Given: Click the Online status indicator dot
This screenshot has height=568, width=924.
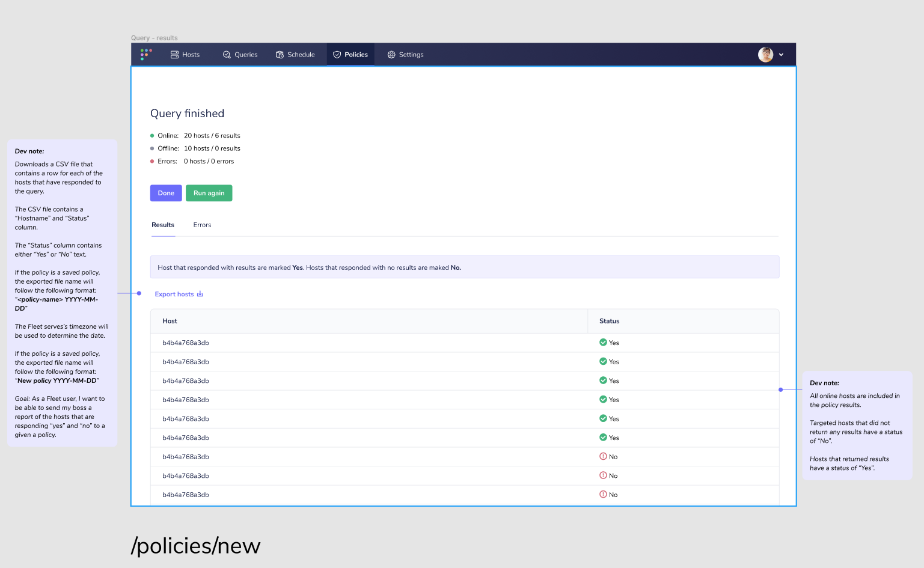Looking at the screenshot, I should click(x=152, y=135).
